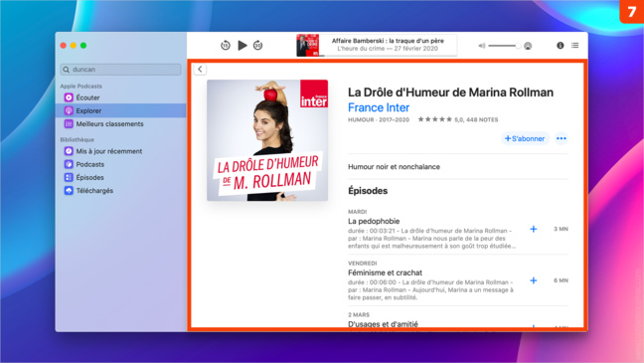Open Épisodes library
Screen dimensions: 644x363
coord(121,177)
